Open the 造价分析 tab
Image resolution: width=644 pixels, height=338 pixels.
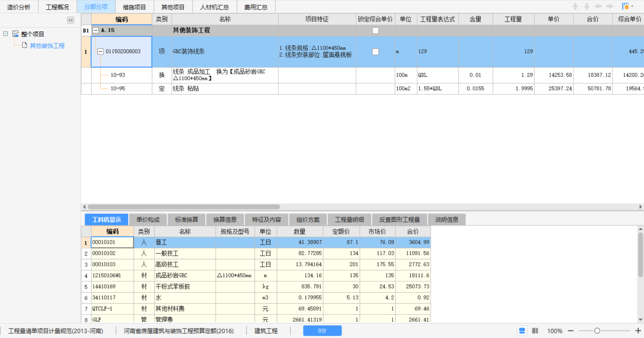click(19, 7)
